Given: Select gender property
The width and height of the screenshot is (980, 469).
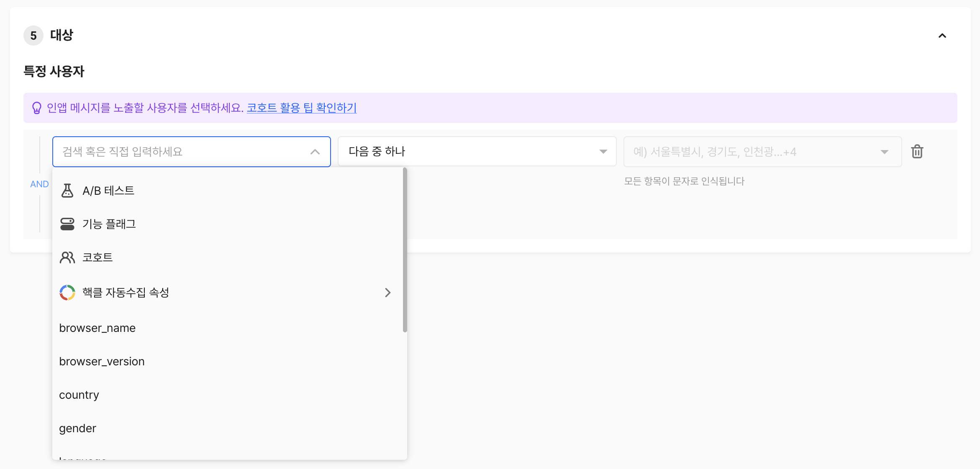Looking at the screenshot, I should click(x=228, y=428).
